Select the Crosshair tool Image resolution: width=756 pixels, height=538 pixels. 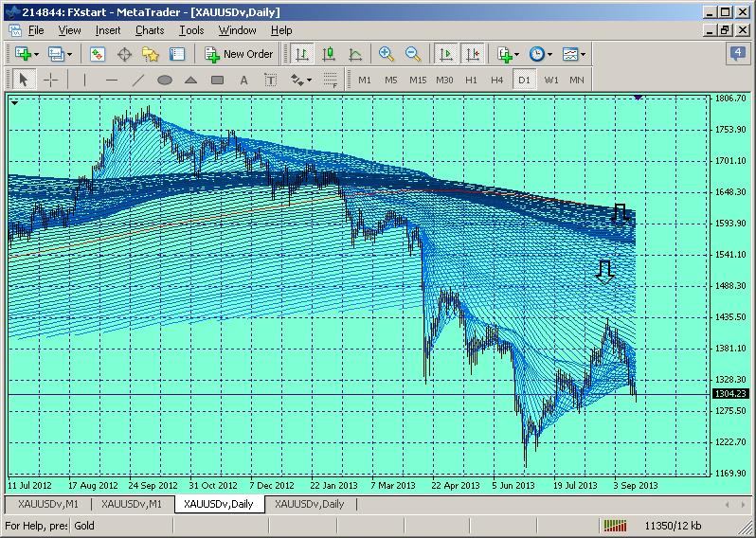[51, 81]
